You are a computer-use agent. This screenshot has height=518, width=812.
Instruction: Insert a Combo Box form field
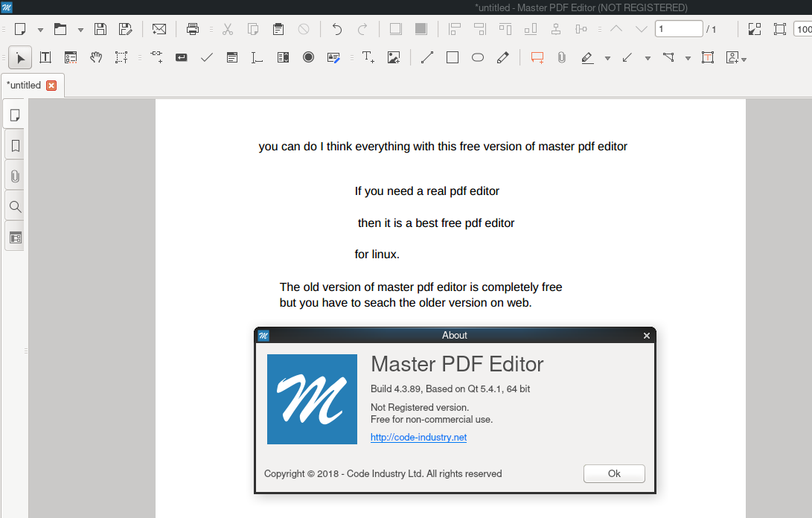232,57
